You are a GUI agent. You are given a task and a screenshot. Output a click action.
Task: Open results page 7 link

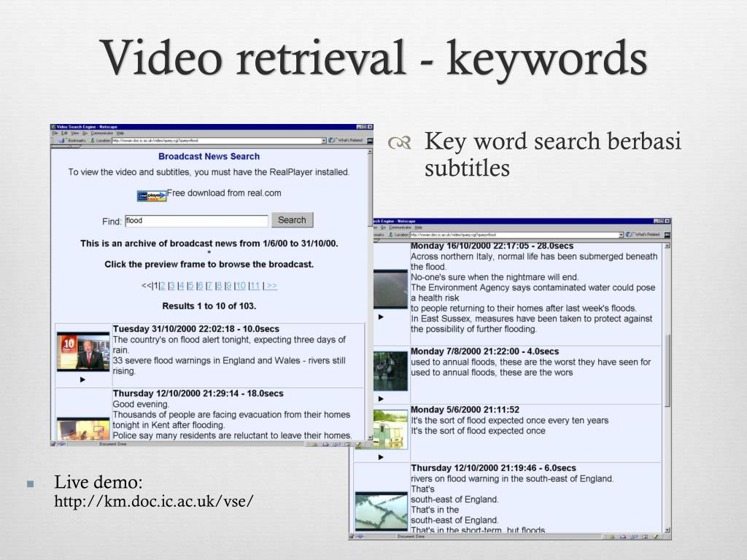(x=209, y=286)
